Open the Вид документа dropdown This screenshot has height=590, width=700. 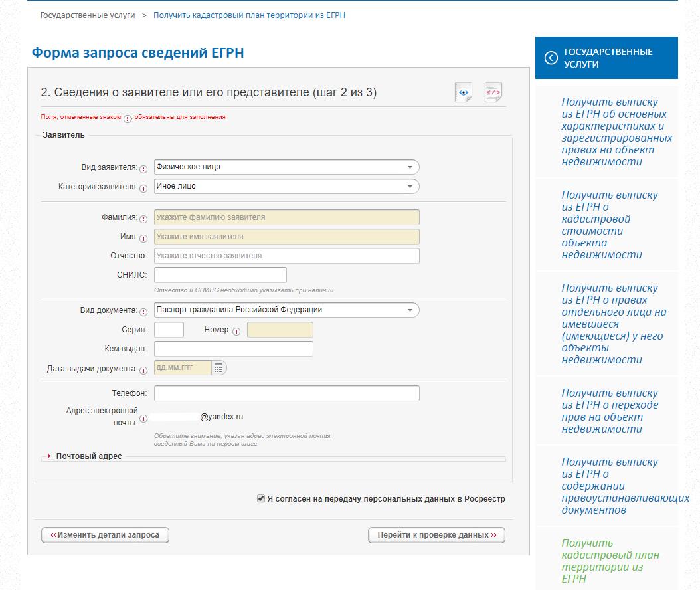point(287,310)
